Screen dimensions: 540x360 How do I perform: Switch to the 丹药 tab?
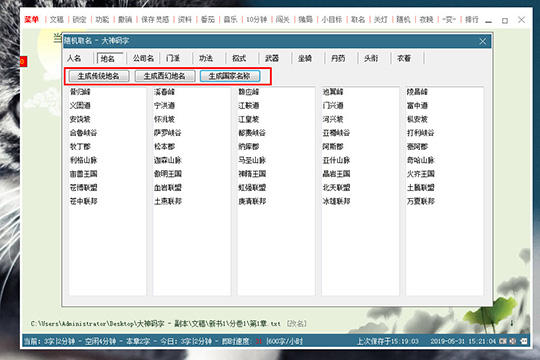click(x=338, y=58)
